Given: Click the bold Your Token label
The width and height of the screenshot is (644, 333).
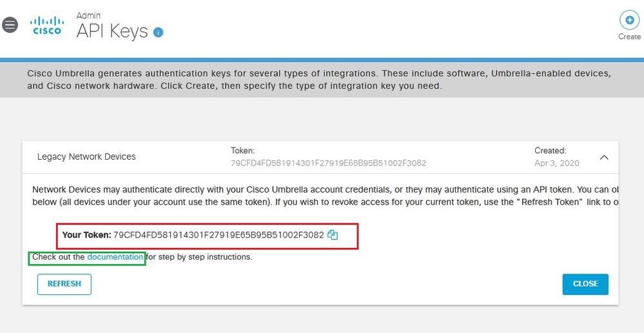Looking at the screenshot, I should coord(86,235).
